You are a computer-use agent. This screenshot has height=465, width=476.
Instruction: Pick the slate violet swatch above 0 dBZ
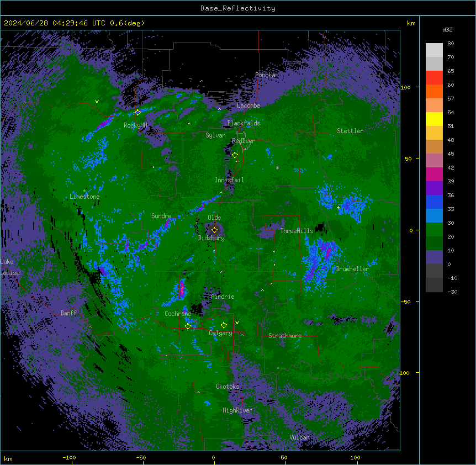(434, 257)
